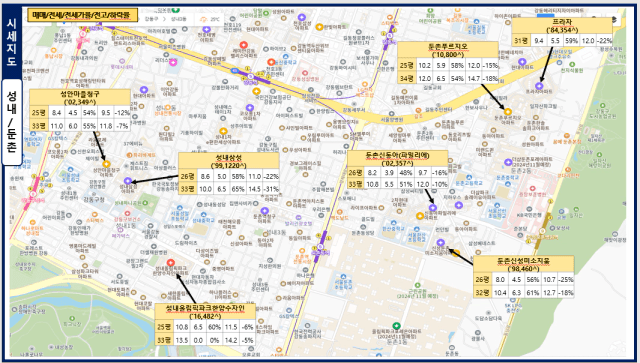Click the 매매/전세/전세가율 legend box
This screenshot has width=640, height=363.
click(x=83, y=16)
